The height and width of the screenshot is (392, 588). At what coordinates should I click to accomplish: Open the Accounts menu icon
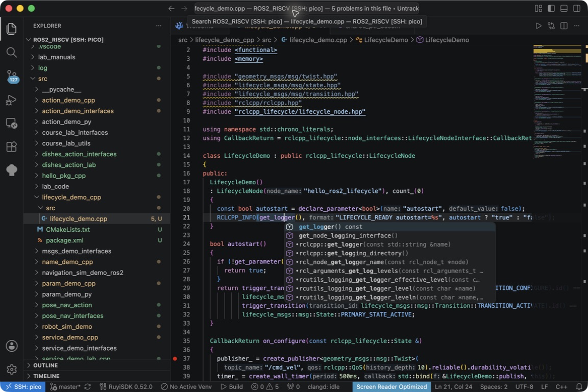[x=12, y=346]
